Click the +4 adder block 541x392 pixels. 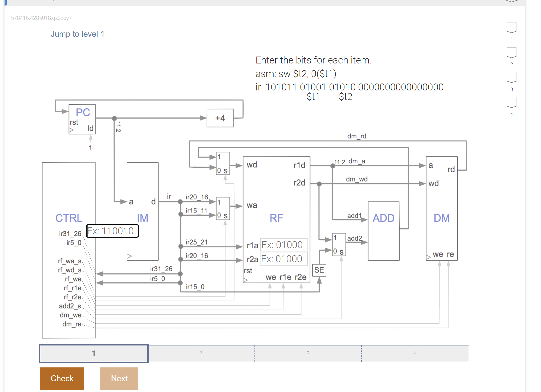[220, 118]
